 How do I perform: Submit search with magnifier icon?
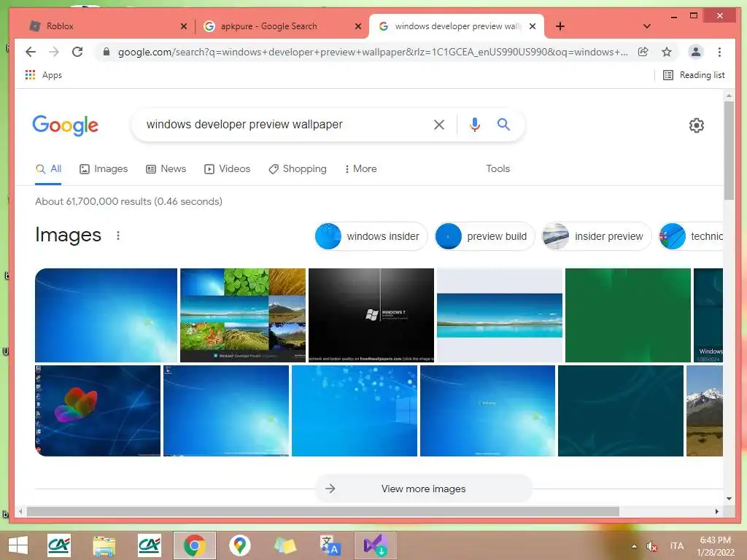pos(503,125)
